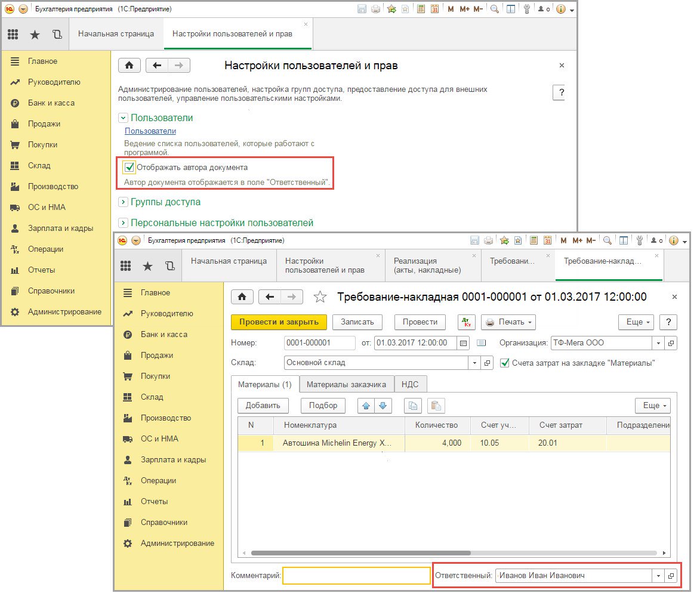Click home button in requisition document form
700x593 pixels.
click(242, 296)
